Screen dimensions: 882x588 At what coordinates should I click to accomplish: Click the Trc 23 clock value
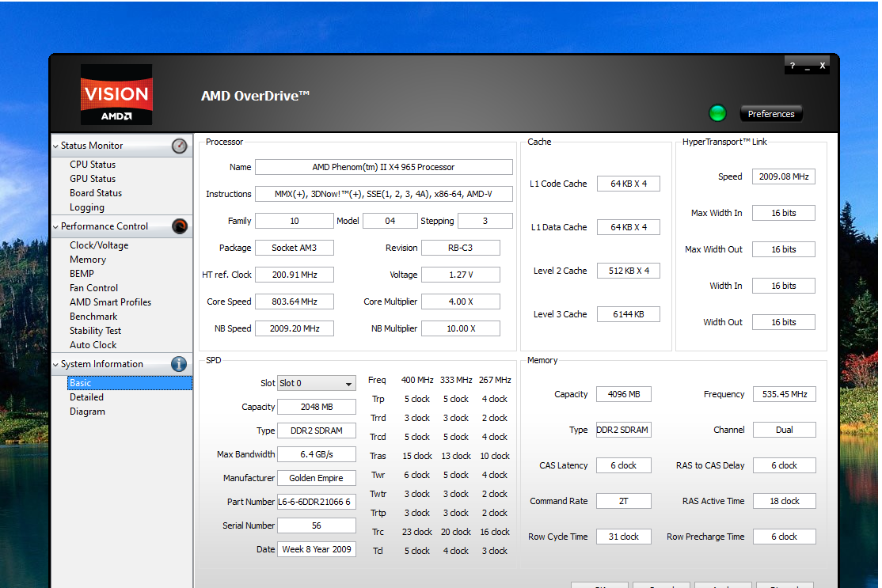click(x=416, y=533)
